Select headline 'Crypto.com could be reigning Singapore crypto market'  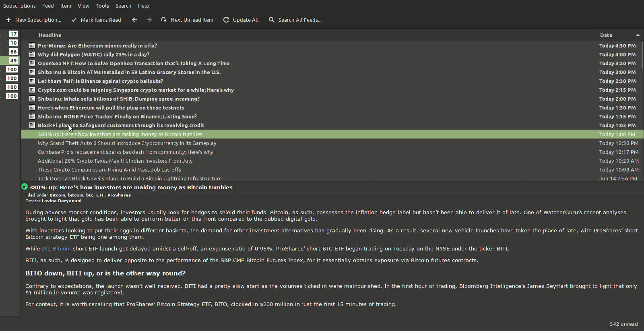click(136, 90)
